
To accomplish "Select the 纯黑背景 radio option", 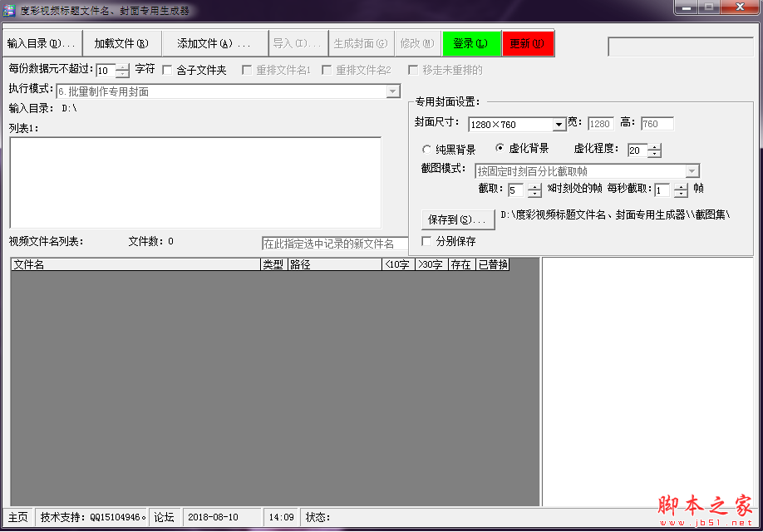I will (425, 149).
